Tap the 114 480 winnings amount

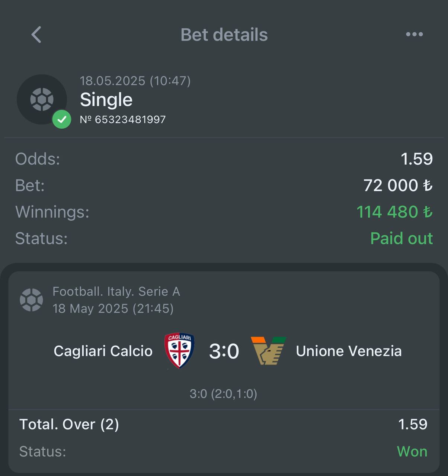click(387, 212)
